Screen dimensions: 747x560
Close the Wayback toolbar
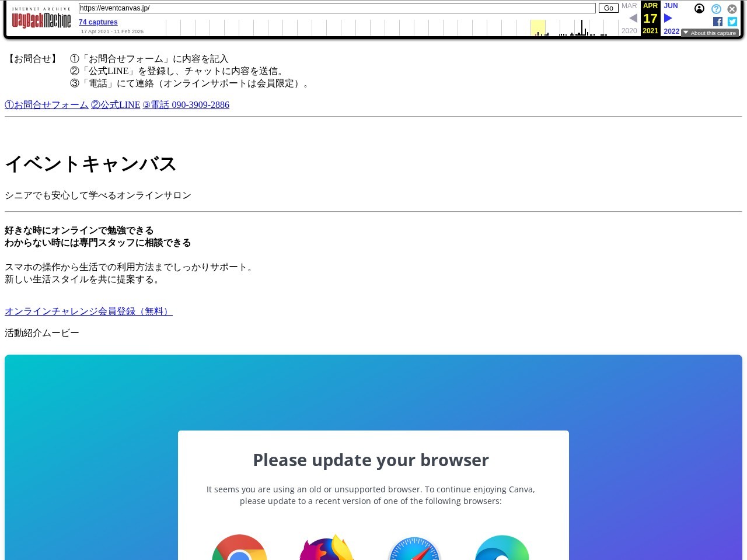[x=732, y=9]
